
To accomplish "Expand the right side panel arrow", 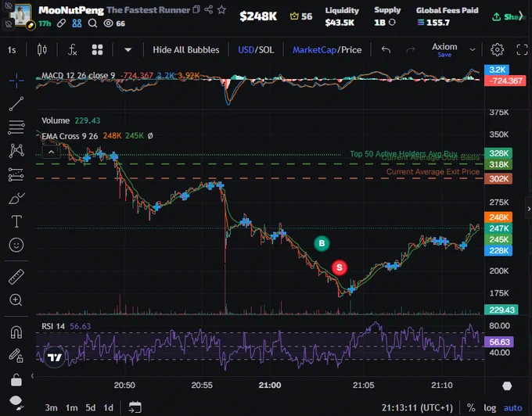I will tap(529, 209).
